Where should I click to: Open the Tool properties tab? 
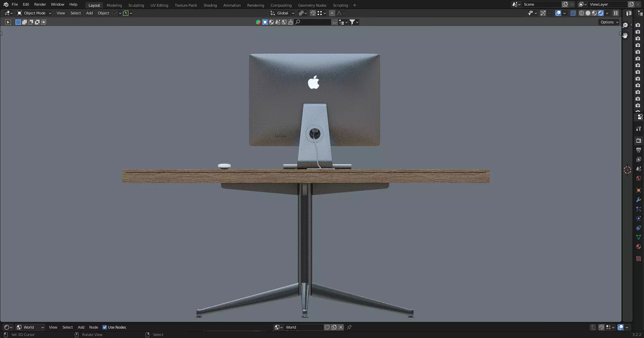639,129
